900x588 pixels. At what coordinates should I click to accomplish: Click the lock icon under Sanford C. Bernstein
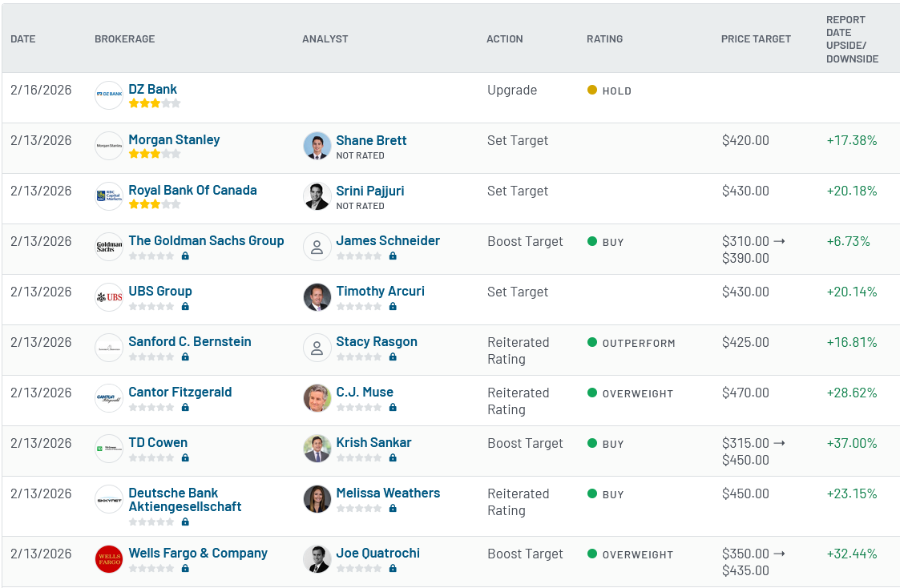point(185,356)
